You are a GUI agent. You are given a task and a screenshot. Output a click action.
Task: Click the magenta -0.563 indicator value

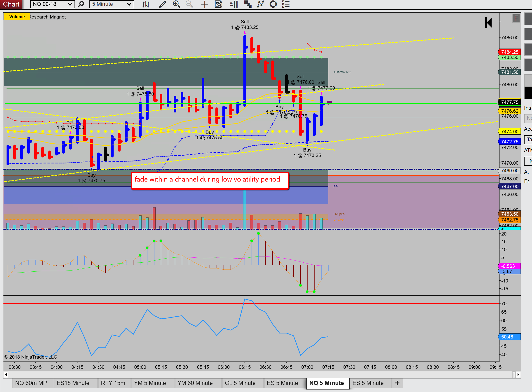tap(509, 266)
